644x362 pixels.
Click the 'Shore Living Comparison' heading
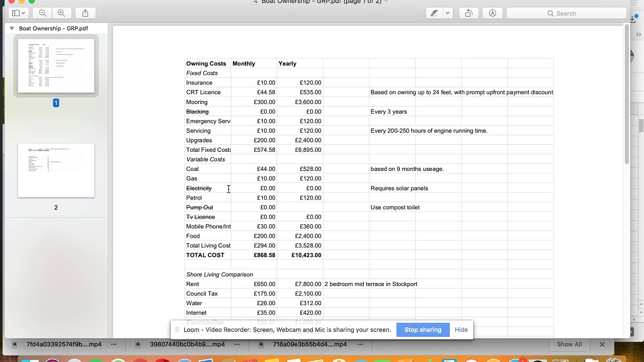tap(219, 275)
